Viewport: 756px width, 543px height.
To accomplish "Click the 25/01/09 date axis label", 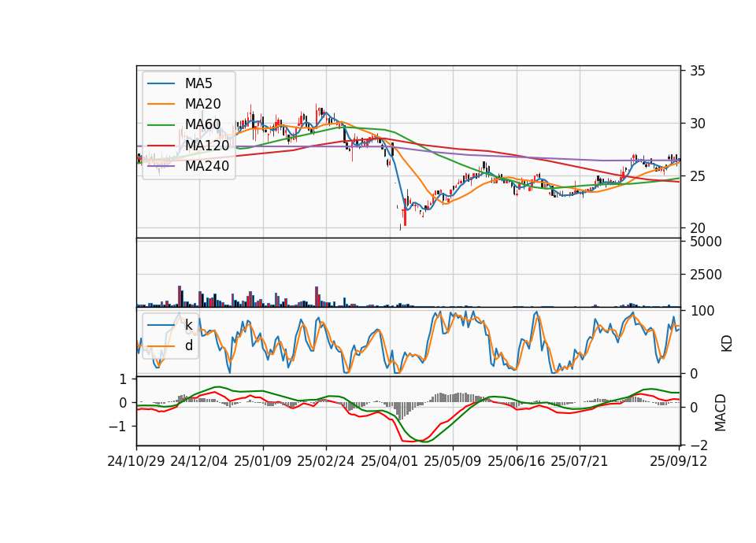I will [263, 461].
